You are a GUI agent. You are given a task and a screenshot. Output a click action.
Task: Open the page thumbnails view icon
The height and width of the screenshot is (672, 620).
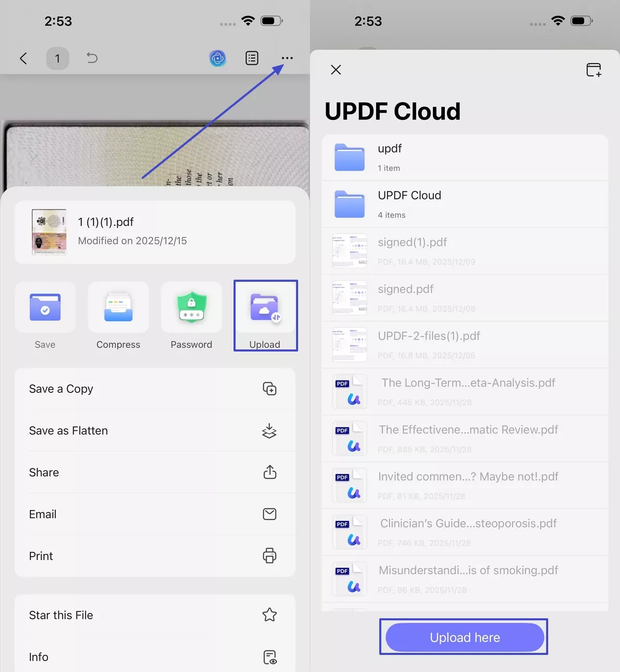tap(252, 58)
